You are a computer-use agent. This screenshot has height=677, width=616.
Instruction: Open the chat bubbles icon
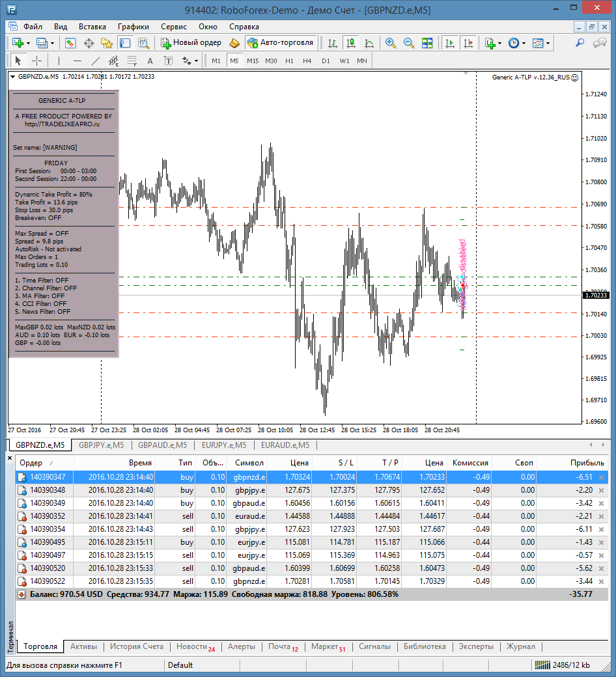point(600,43)
